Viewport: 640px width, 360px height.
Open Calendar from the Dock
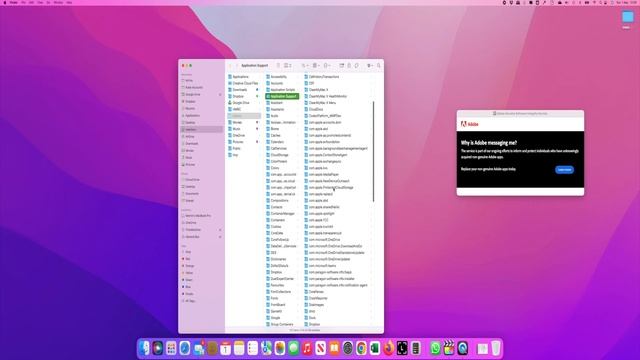(x=225, y=348)
